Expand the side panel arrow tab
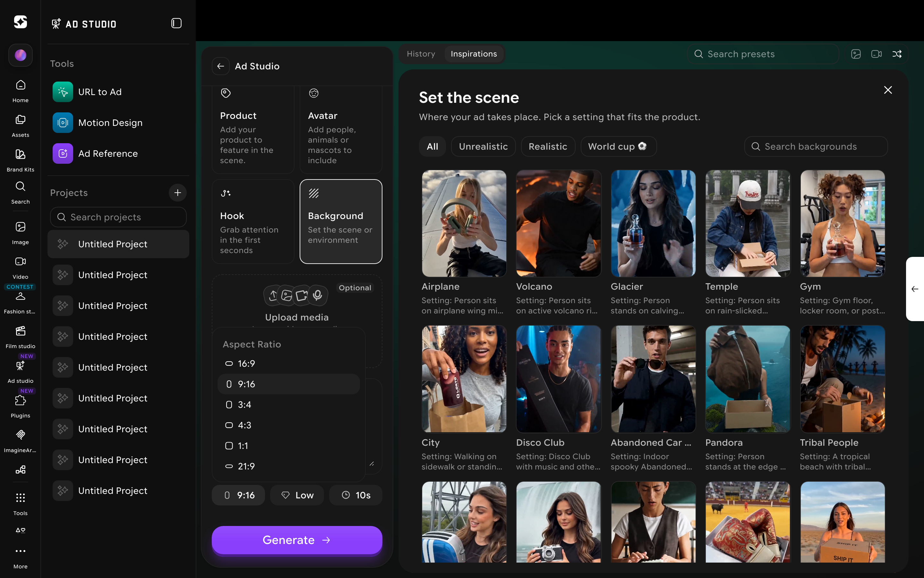This screenshot has width=924, height=578. [915, 289]
